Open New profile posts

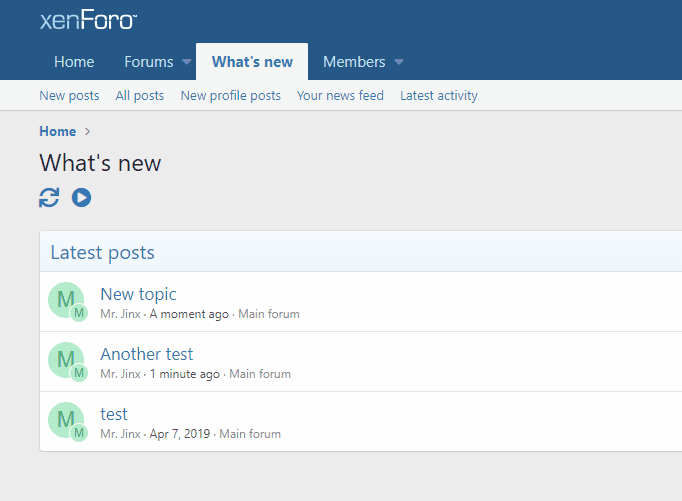click(x=230, y=96)
